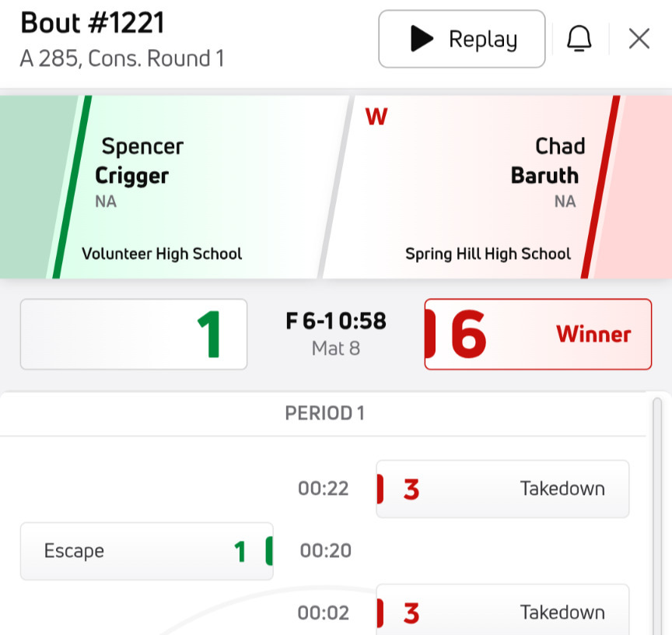Close the bout details panel
Screen dimensions: 672x635
(x=639, y=38)
